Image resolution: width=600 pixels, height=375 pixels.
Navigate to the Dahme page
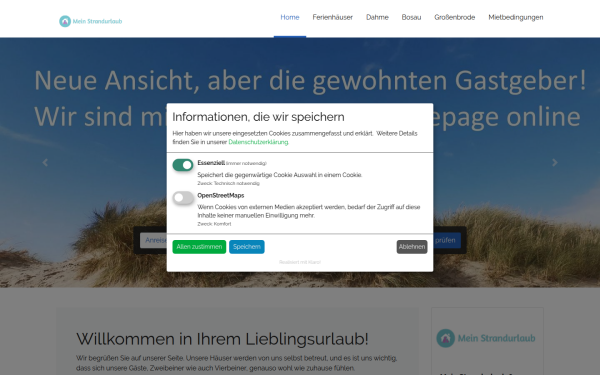point(377,17)
